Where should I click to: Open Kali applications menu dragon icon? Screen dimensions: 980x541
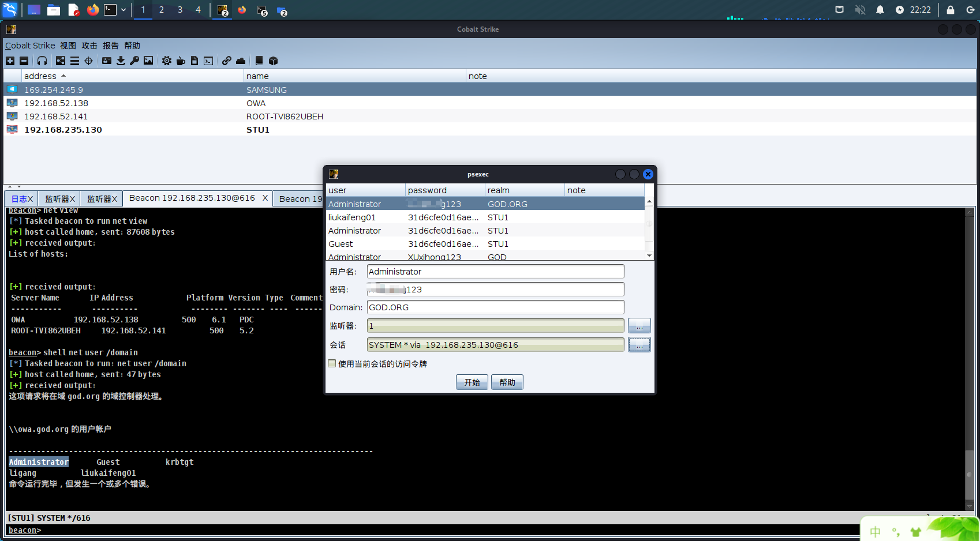tap(10, 9)
